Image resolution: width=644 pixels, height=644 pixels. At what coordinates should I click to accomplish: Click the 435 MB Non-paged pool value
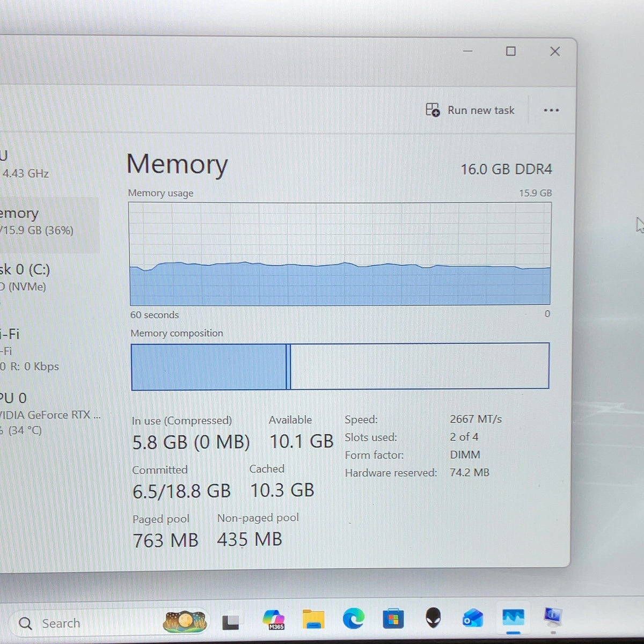tap(250, 539)
